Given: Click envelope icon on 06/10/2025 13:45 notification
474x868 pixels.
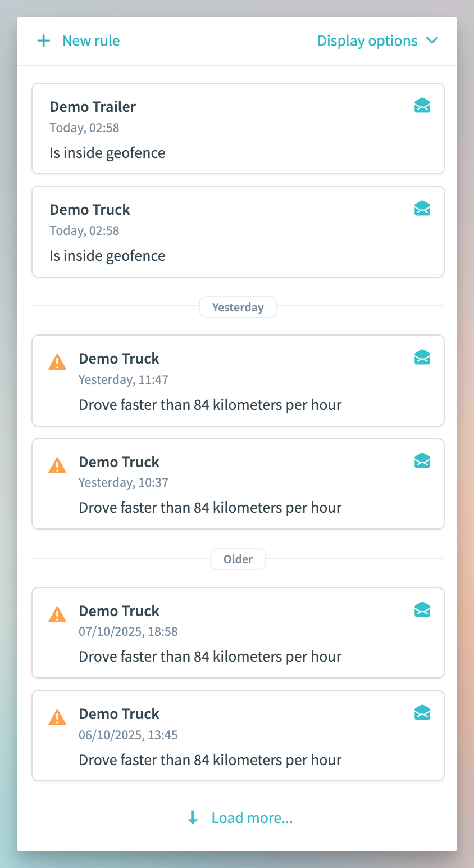Looking at the screenshot, I should pos(422,713).
